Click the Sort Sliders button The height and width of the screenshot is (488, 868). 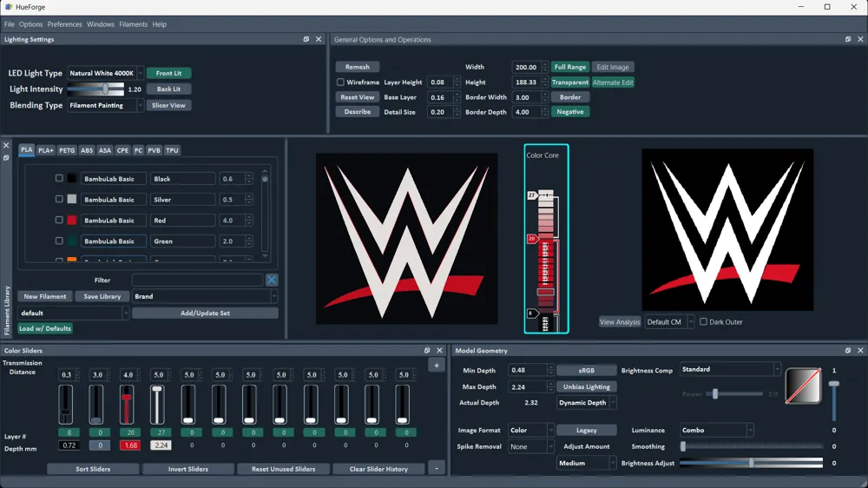[x=93, y=469]
